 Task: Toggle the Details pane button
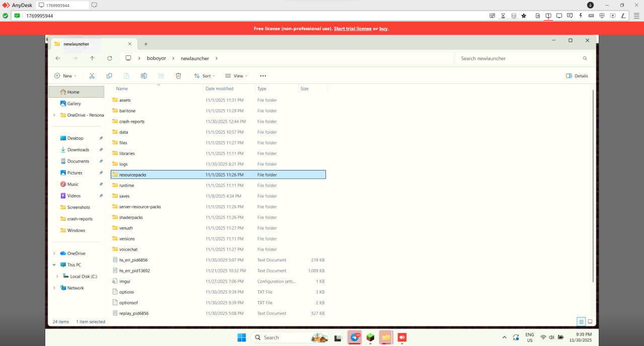(x=577, y=76)
